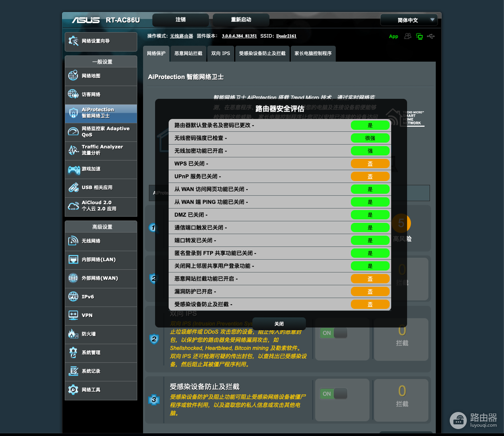
Task: Open the IPv6 settings icon
Action: 73,296
